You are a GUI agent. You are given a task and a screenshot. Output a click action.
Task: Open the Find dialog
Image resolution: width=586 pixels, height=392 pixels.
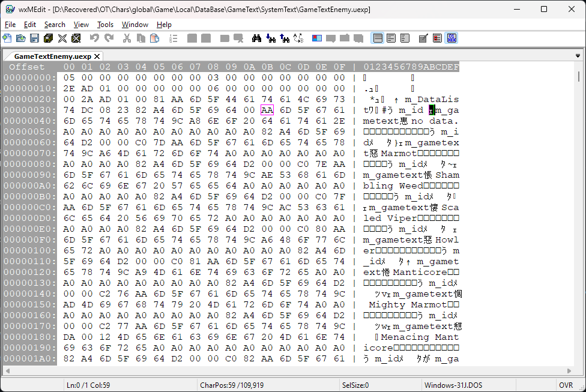point(256,38)
